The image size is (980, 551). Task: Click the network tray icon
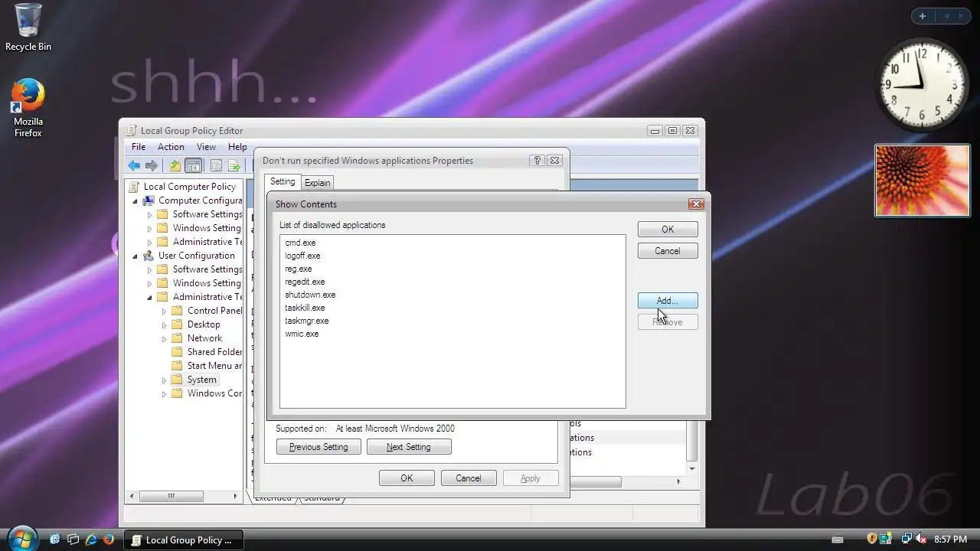click(x=906, y=540)
